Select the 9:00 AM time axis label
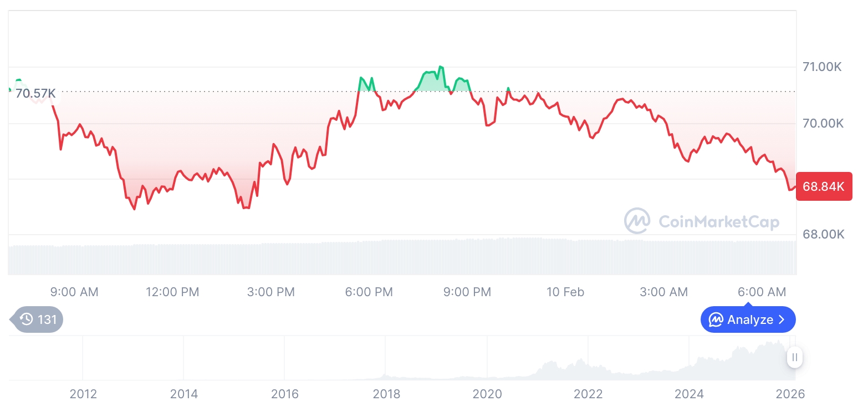The width and height of the screenshot is (868, 406). (x=74, y=292)
